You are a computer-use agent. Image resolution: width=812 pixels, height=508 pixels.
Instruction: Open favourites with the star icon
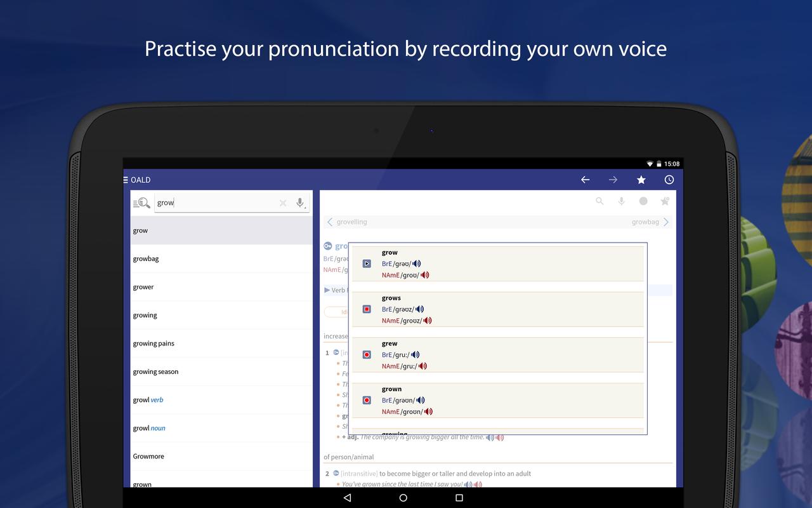(641, 180)
